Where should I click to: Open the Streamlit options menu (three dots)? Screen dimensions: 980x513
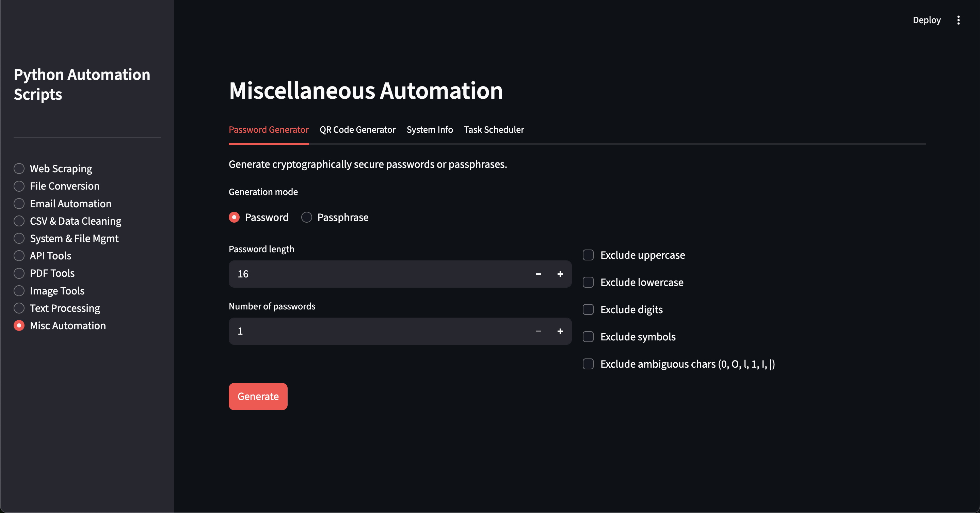tap(959, 20)
